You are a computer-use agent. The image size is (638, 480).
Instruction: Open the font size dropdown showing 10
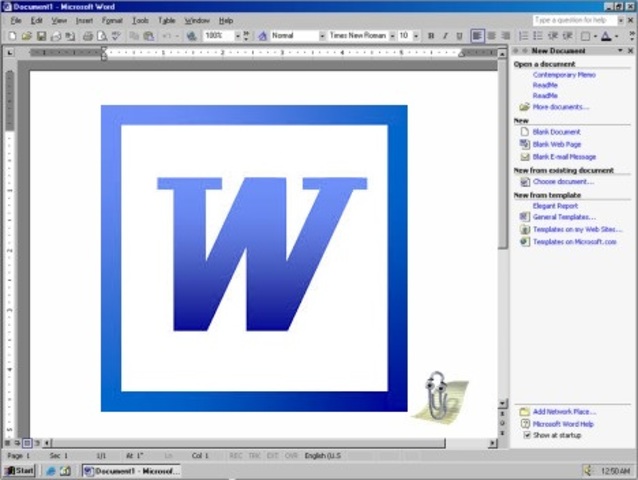pyautogui.click(x=416, y=36)
